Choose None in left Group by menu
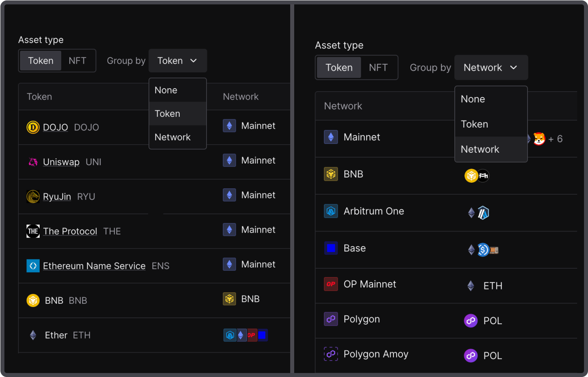This screenshot has height=377, width=588. 166,90
